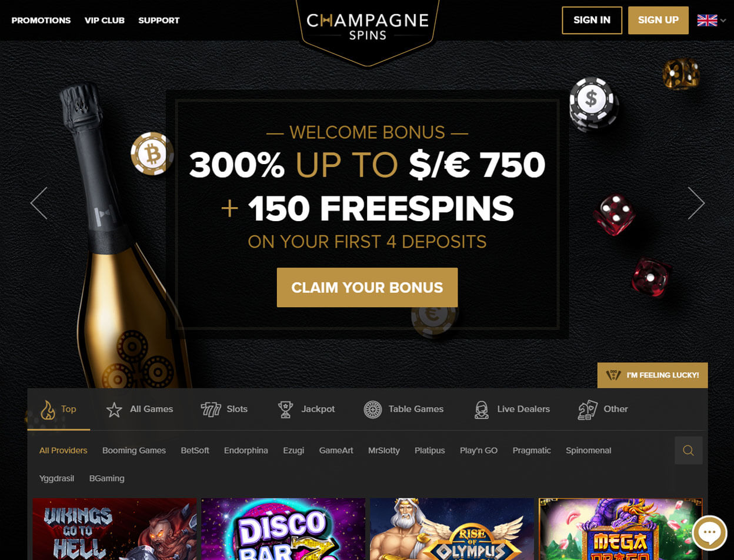The width and height of the screenshot is (734, 560).
Task: Open the Disco Bar 7s game thumbnail
Action: pos(283,529)
